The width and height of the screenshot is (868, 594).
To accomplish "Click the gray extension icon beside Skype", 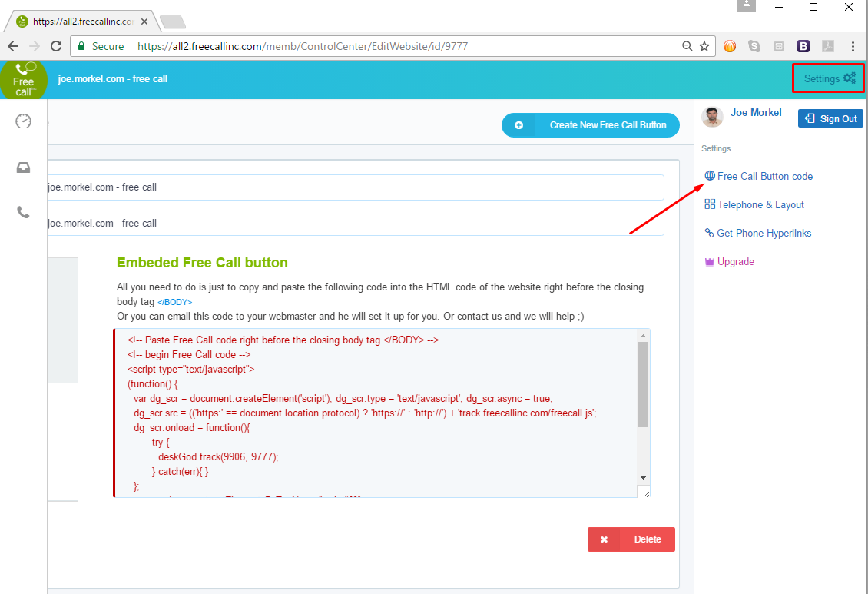I will pos(779,47).
